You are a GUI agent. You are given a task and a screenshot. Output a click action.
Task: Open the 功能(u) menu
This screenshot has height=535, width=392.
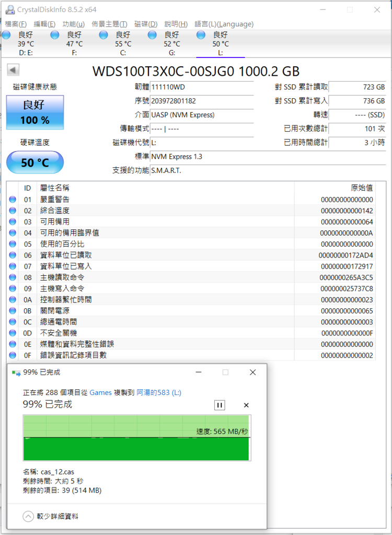click(x=74, y=24)
